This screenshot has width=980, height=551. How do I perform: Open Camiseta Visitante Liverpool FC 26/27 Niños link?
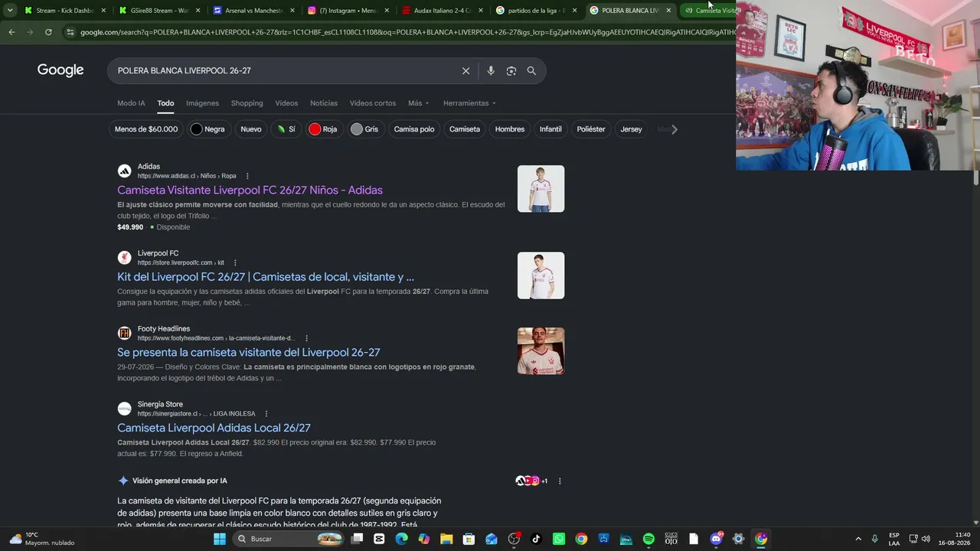click(250, 191)
